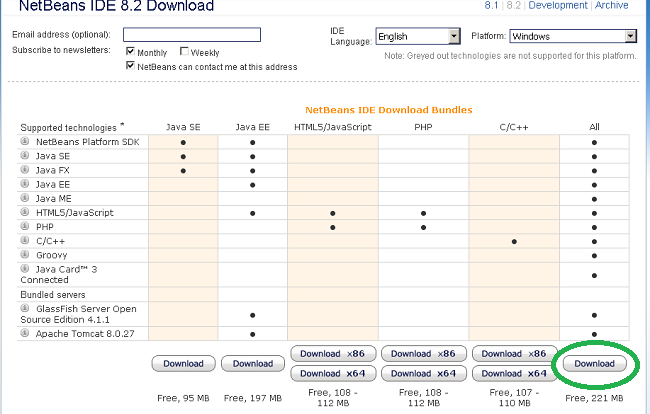Download the Java SE bundle
Screen dimensions: 650x414
tap(184, 363)
